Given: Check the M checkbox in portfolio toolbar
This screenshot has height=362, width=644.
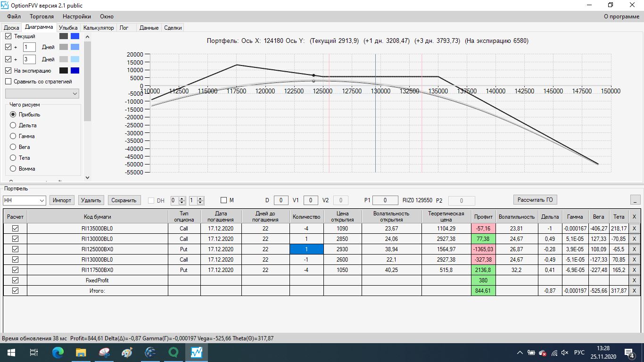Looking at the screenshot, I should point(223,200).
